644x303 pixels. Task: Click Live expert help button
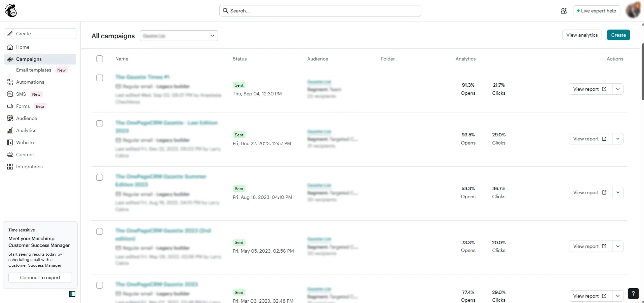[x=597, y=11]
